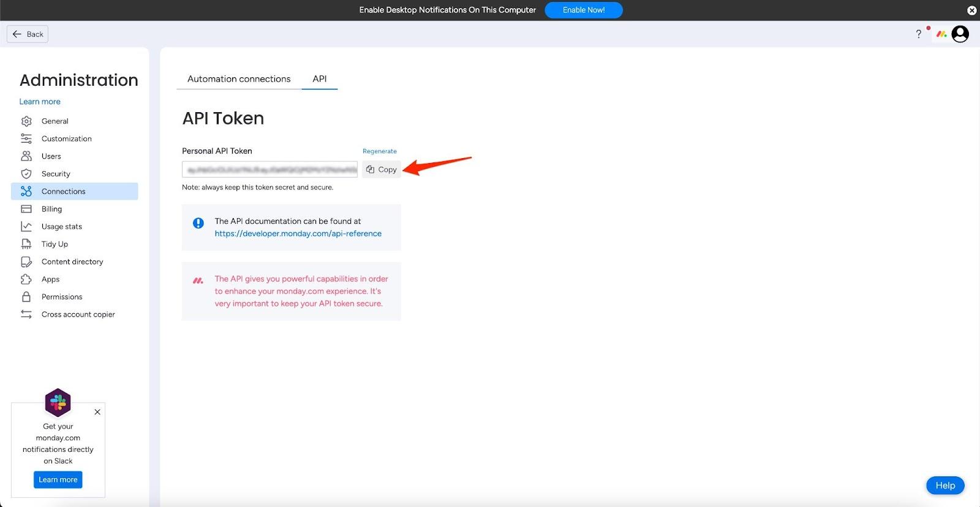Screen dimensions: 980x507
Task: Click the Apps puzzle piece icon
Action: tap(26, 280)
